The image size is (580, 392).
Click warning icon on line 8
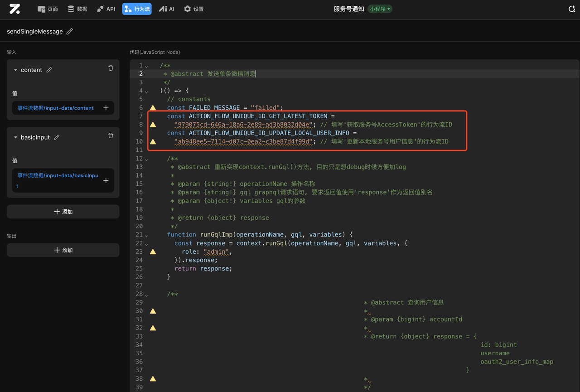[x=153, y=124]
